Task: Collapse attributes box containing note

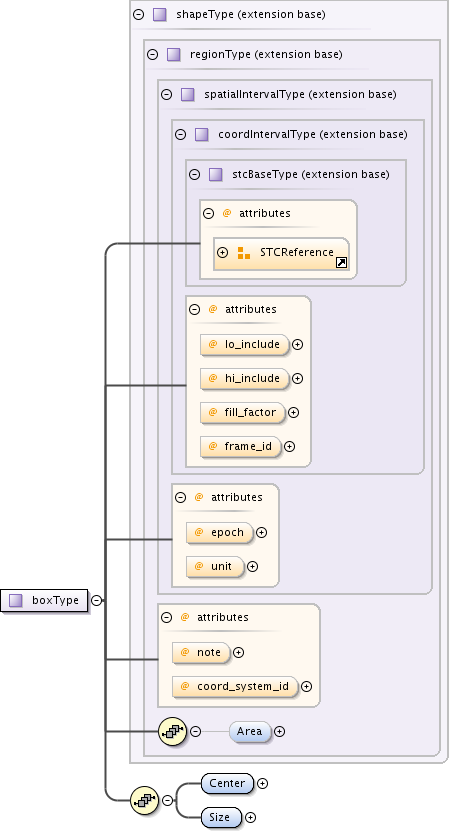Action: (x=167, y=617)
